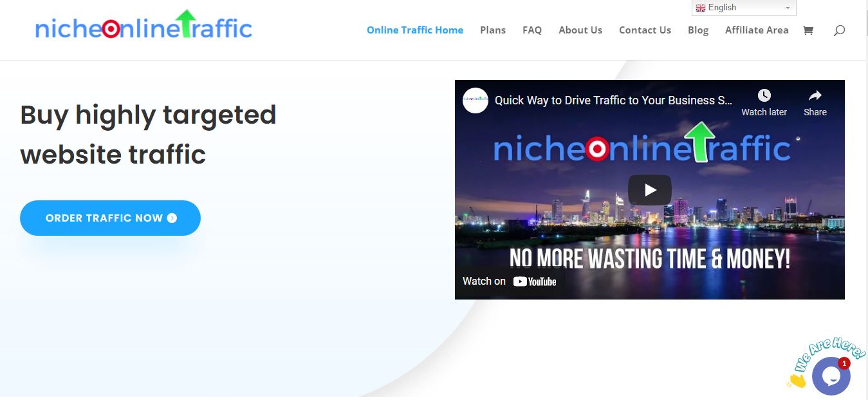This screenshot has height=400, width=868.
Task: Click the Order Traffic Now button
Action: tap(110, 218)
